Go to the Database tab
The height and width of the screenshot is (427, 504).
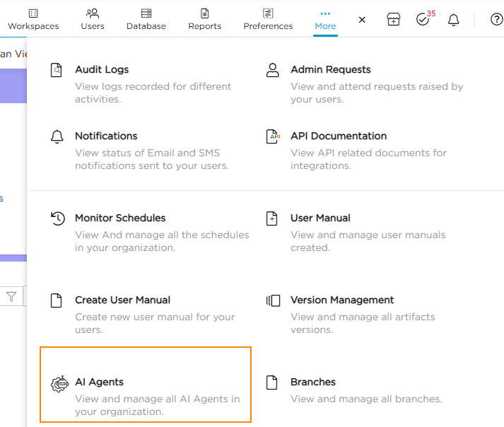[146, 19]
